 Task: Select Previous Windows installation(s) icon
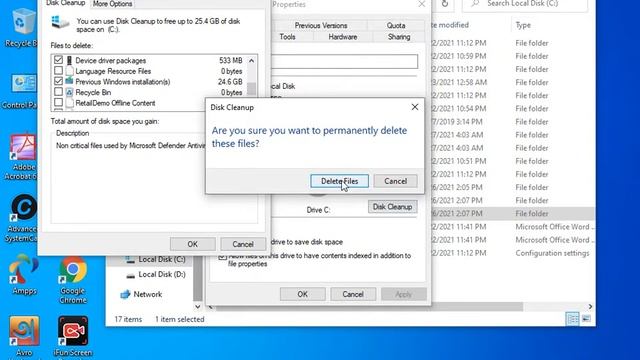pyautogui.click(x=69, y=81)
